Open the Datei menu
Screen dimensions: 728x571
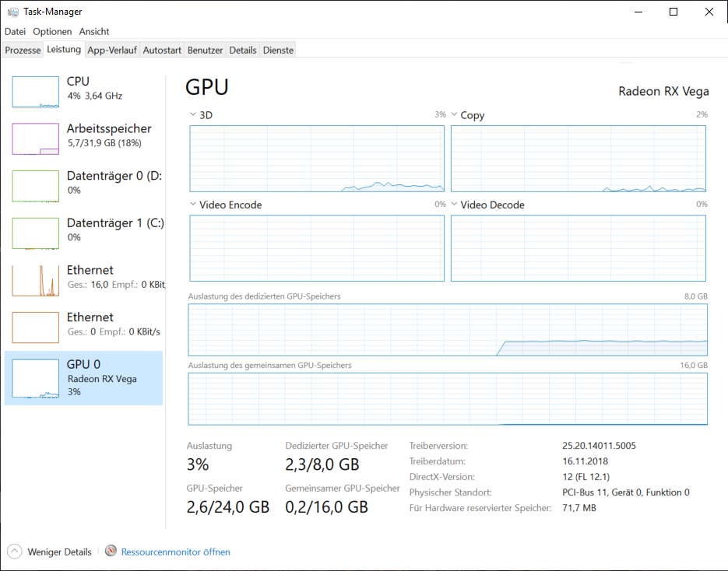coord(15,31)
